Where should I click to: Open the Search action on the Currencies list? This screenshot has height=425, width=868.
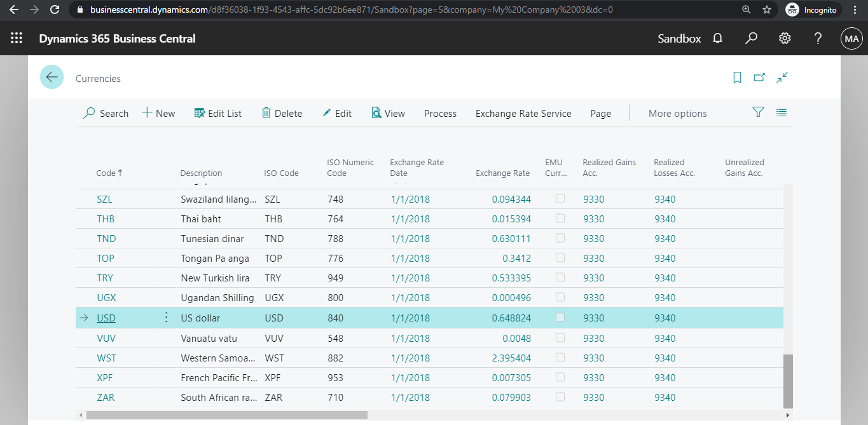click(x=106, y=113)
